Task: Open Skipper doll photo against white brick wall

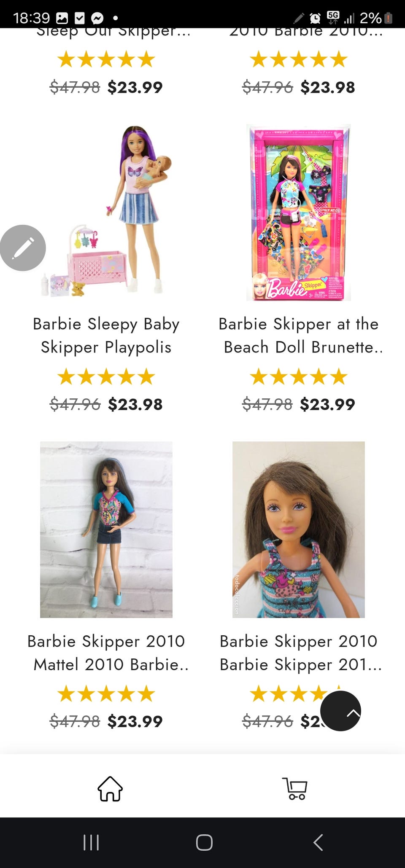Action: click(x=106, y=529)
